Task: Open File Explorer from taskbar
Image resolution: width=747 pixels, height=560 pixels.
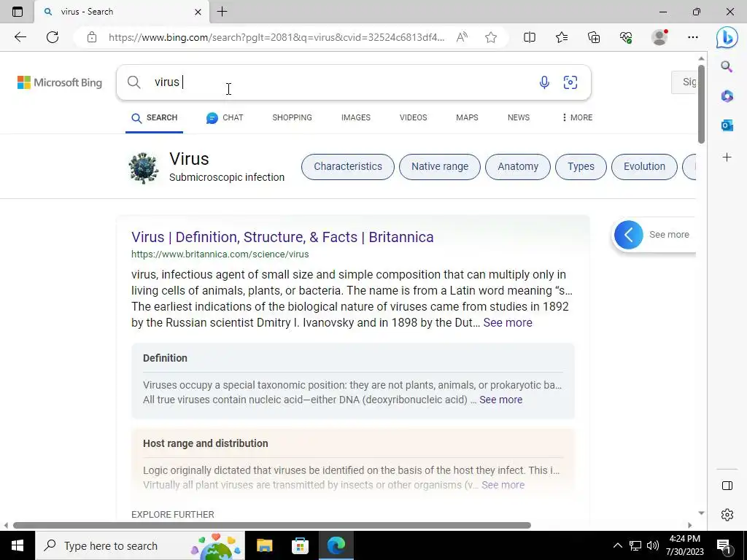Action: pyautogui.click(x=264, y=545)
